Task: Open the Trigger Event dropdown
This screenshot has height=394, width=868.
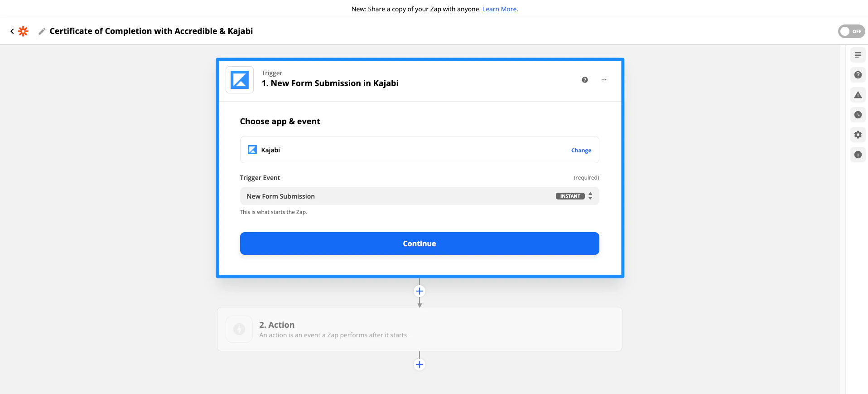Action: (x=420, y=196)
